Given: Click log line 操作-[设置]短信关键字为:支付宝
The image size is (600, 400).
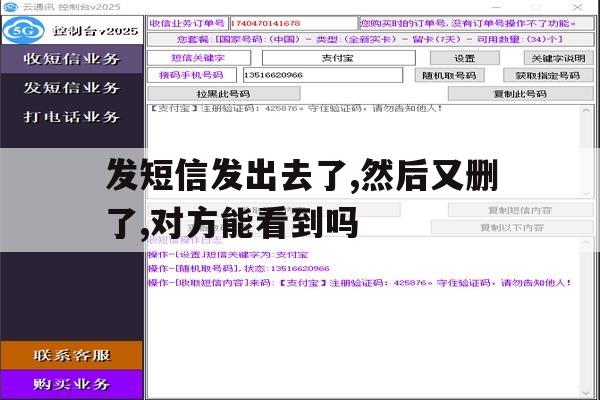Looking at the screenshot, I should point(228,255).
